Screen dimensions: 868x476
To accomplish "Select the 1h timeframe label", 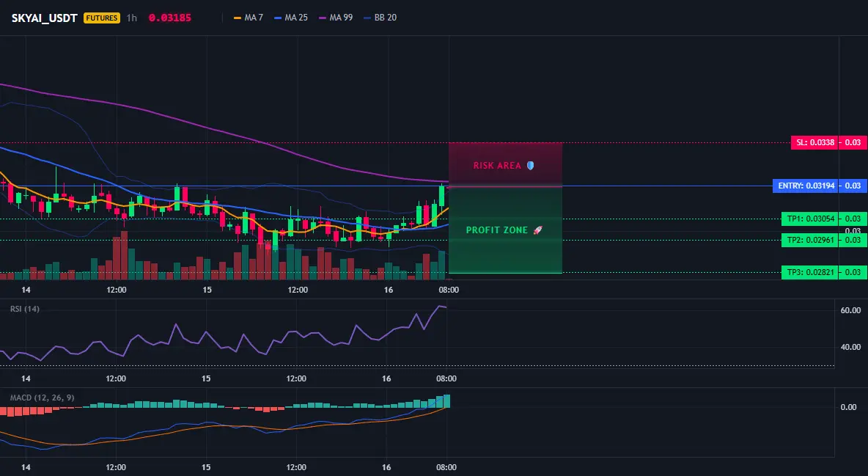I will 132,18.
